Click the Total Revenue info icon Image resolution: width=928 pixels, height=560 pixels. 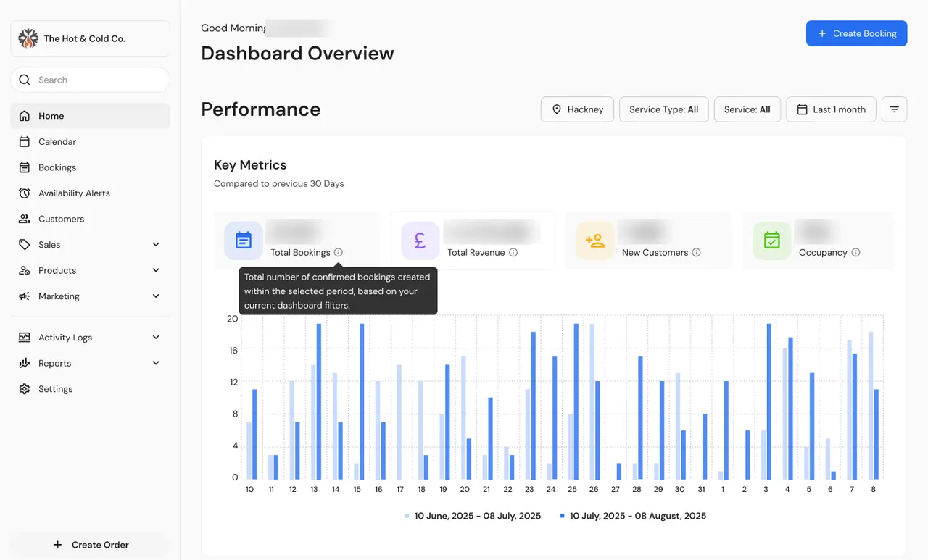coord(513,253)
